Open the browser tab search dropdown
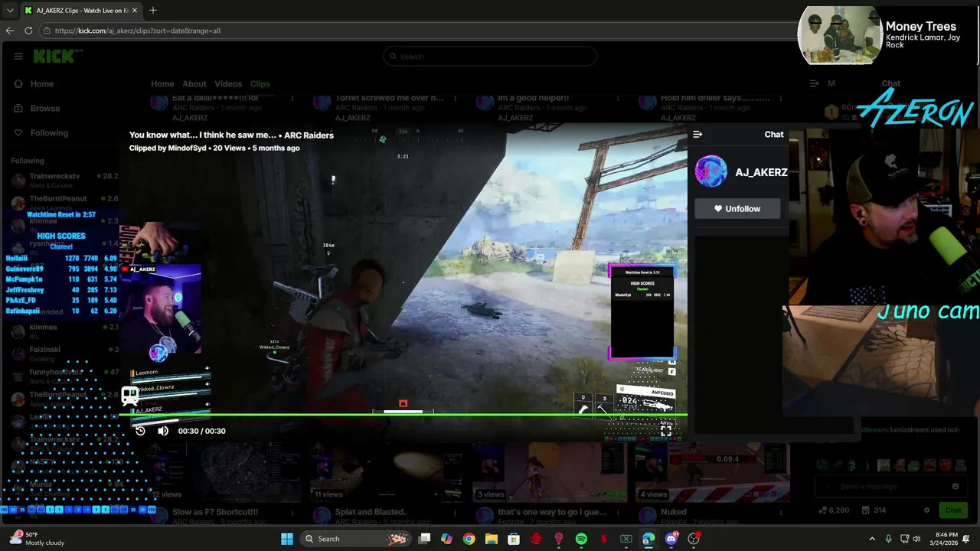The image size is (980, 551). [x=10, y=11]
